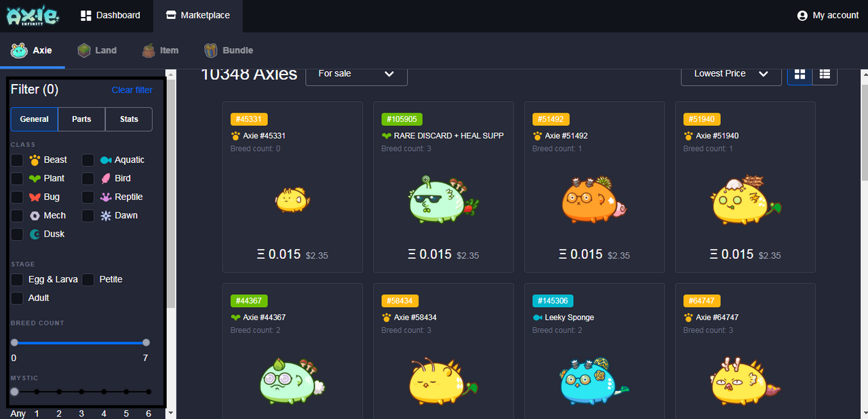Switch to list view layout
This screenshot has height=419, width=868.
(x=825, y=73)
